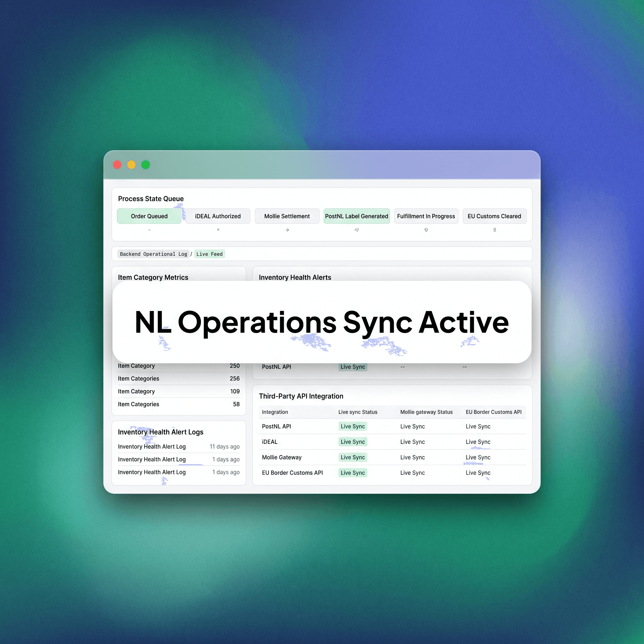Click the green Live Sync badge for iDEAL

tap(353, 442)
